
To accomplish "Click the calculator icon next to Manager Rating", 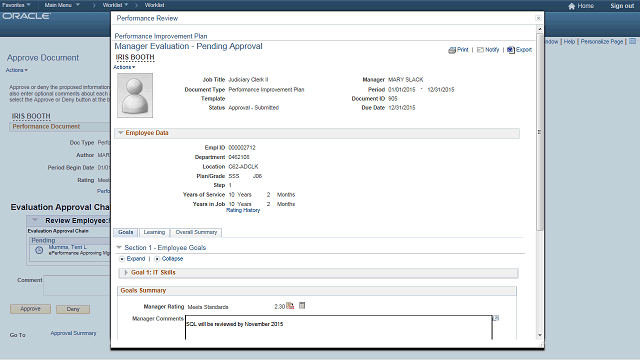I will [302, 305].
